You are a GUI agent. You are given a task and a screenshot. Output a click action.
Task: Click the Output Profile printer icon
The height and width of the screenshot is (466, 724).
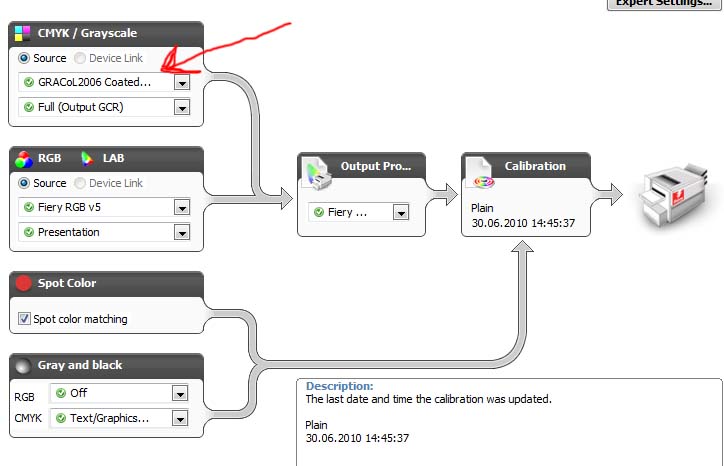pos(317,173)
